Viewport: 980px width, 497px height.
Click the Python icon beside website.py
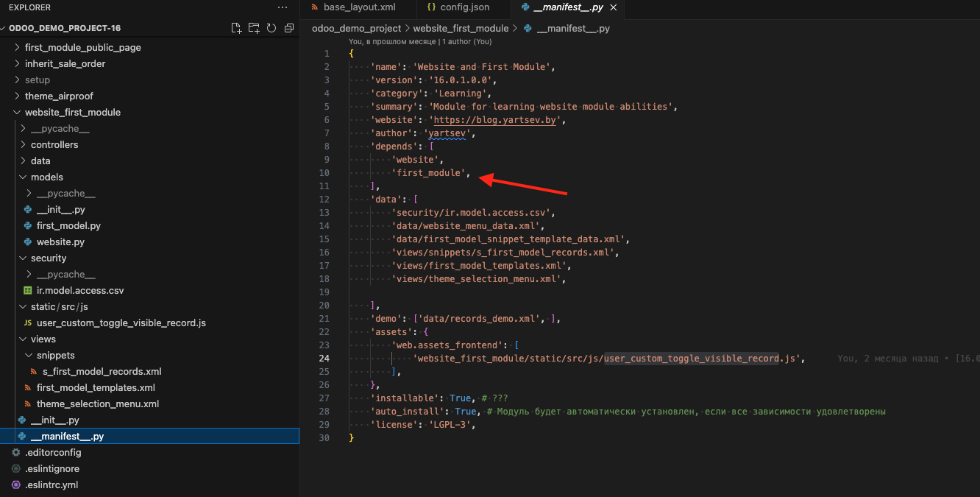[28, 242]
